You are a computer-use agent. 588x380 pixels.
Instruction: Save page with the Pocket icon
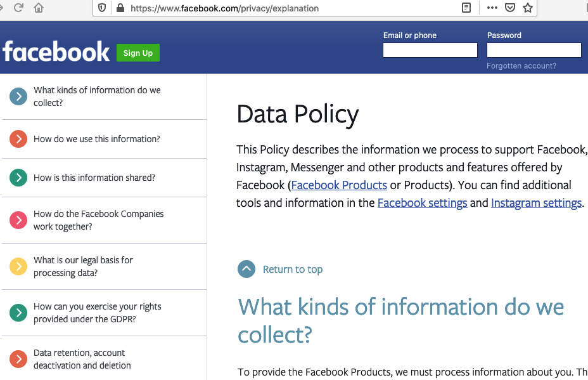(x=509, y=8)
